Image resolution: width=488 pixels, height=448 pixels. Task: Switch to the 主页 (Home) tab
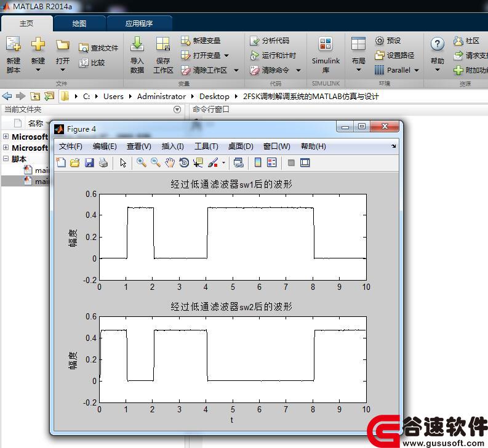point(26,23)
